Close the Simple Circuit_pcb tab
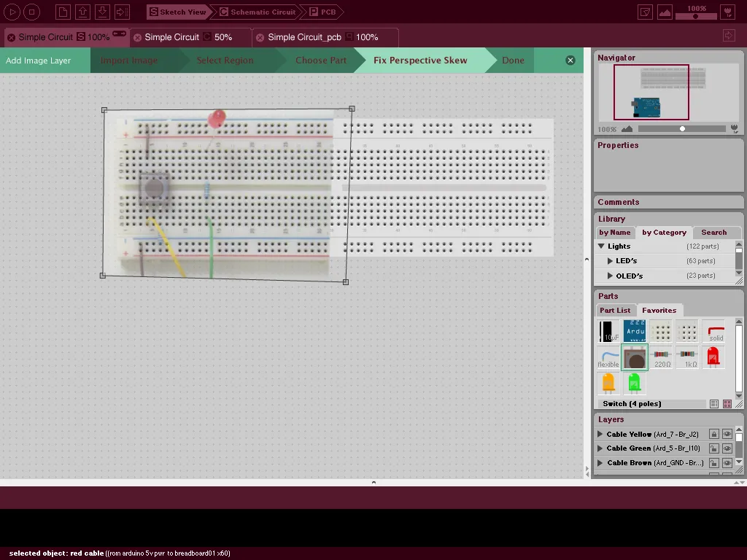 pyautogui.click(x=260, y=38)
